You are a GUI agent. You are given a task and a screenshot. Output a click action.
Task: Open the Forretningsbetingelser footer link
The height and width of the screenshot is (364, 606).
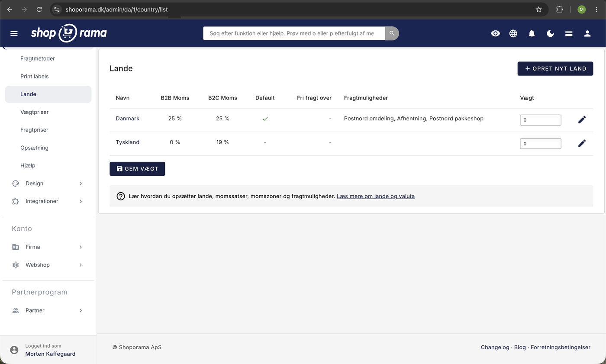point(561,347)
